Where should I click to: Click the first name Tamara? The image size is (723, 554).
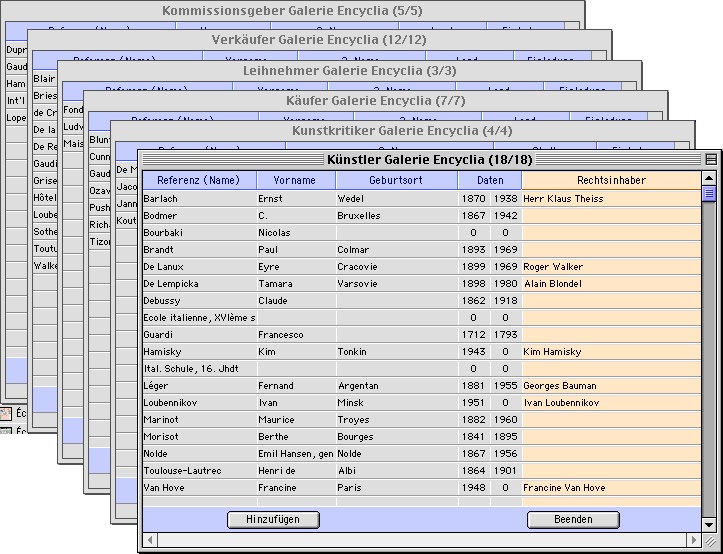coord(275,284)
